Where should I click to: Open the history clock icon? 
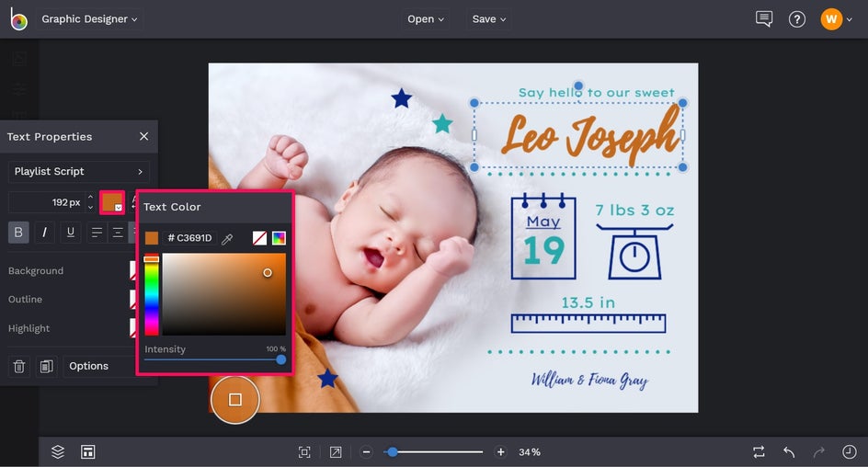click(850, 452)
